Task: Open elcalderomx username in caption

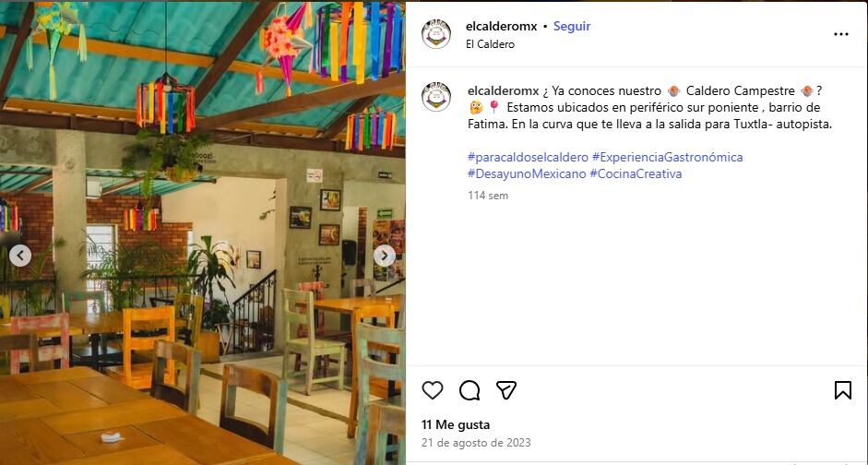Action: click(504, 90)
